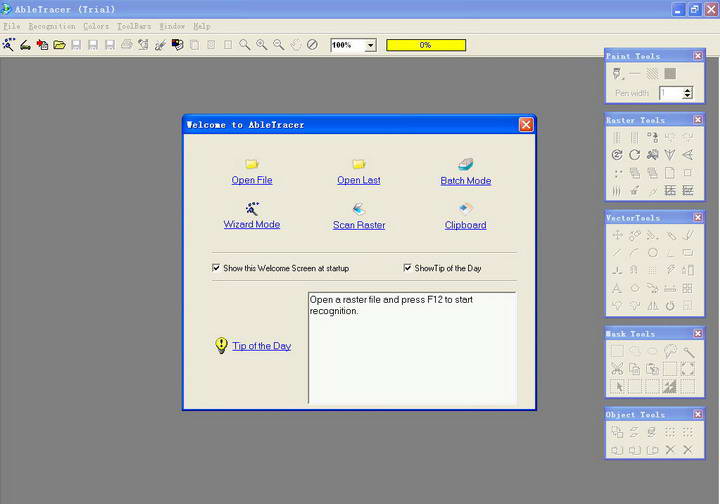Close the Raster Tools panel
This screenshot has height=504, width=720.
click(698, 119)
